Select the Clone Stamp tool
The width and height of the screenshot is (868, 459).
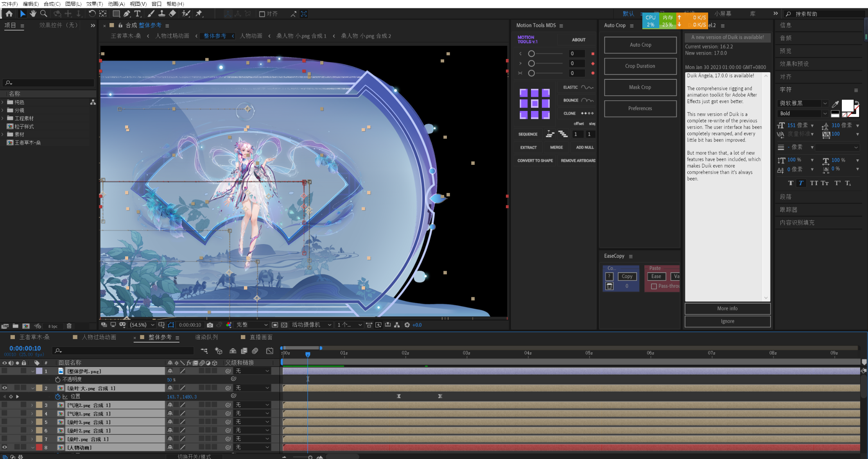161,14
